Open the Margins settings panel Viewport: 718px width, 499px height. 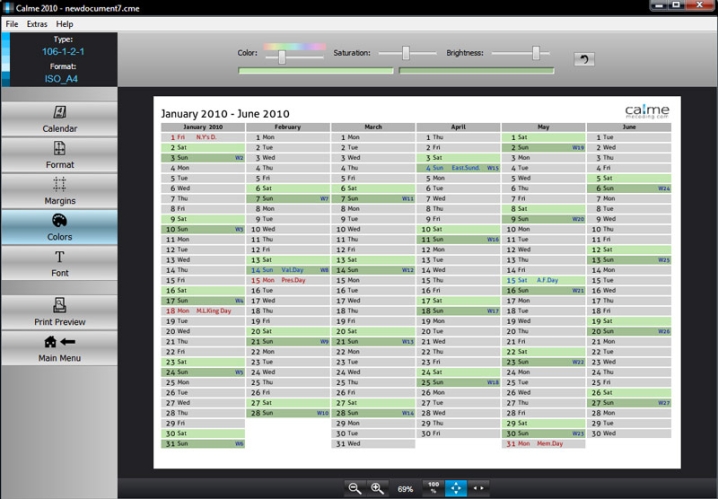[x=59, y=191]
